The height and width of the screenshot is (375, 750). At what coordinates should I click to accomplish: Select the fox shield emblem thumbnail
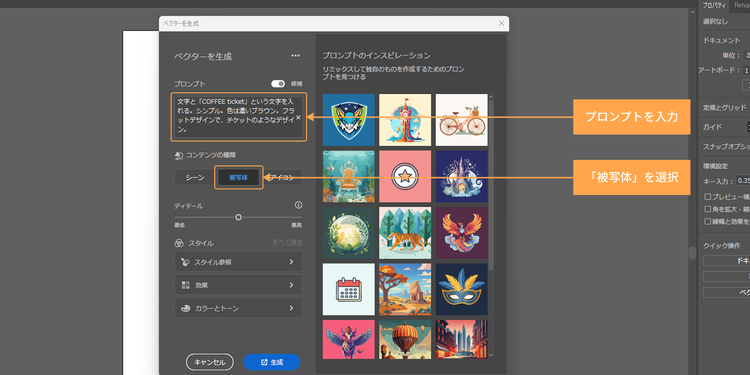[349, 120]
